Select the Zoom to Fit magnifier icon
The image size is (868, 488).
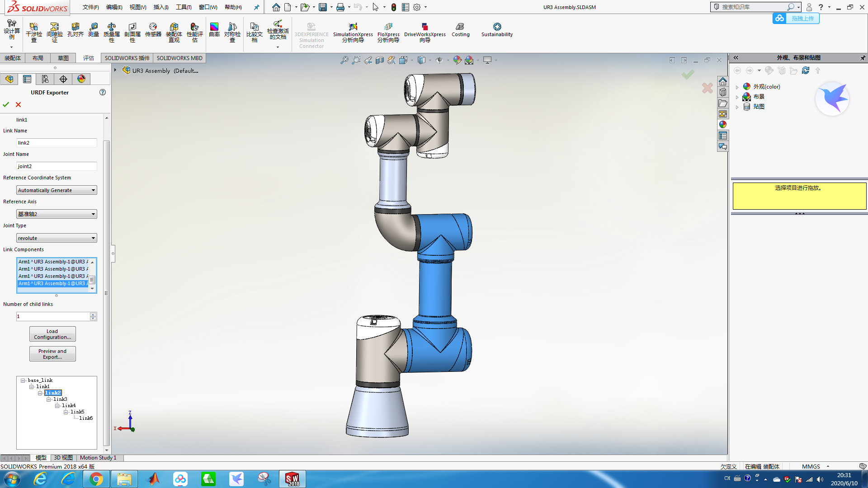pos(345,60)
